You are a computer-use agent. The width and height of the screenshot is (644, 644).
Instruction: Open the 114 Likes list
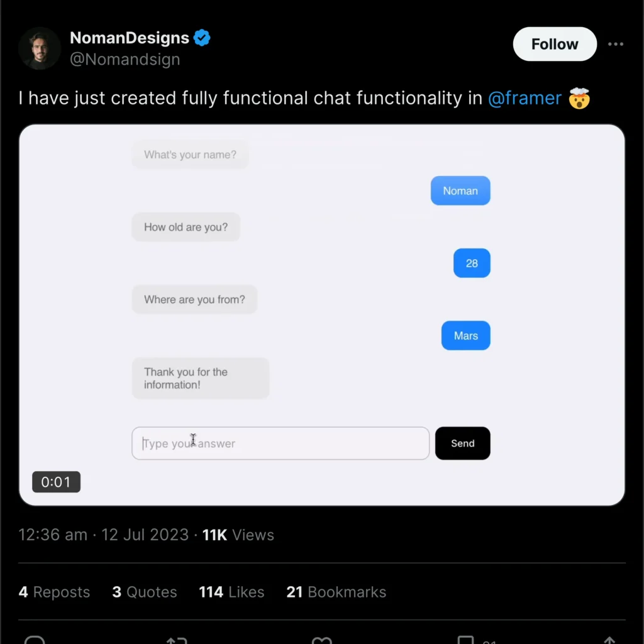[231, 592]
